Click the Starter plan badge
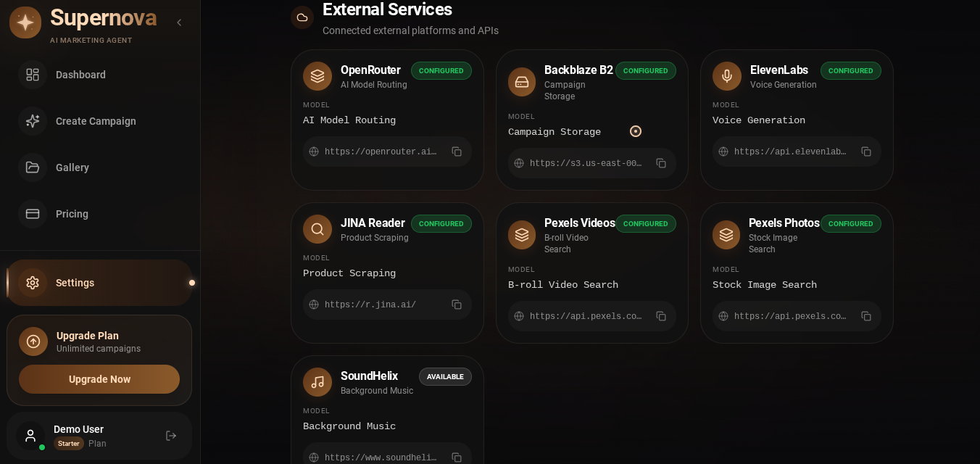This screenshot has width=980, height=464. [69, 444]
